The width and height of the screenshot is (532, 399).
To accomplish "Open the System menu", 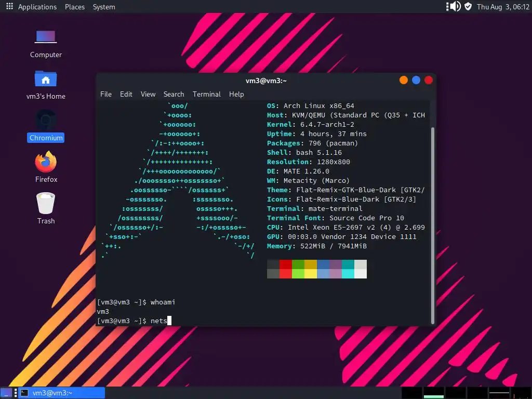I will tap(104, 7).
